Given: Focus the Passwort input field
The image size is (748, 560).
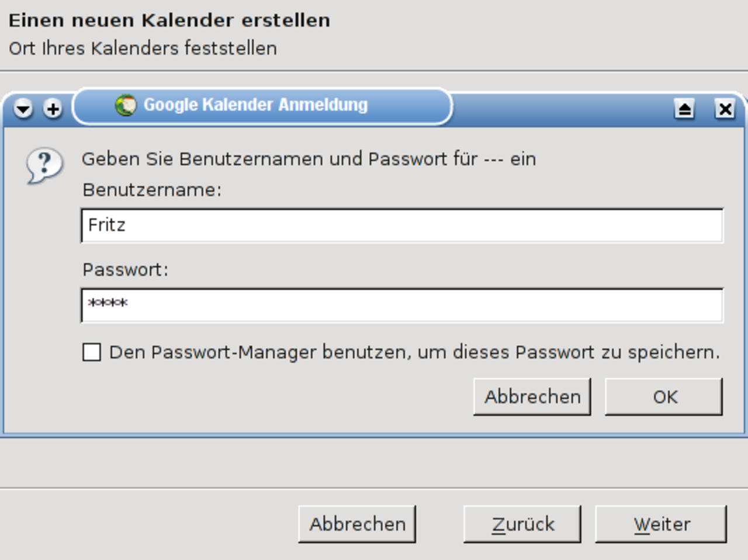Looking at the screenshot, I should click(402, 305).
